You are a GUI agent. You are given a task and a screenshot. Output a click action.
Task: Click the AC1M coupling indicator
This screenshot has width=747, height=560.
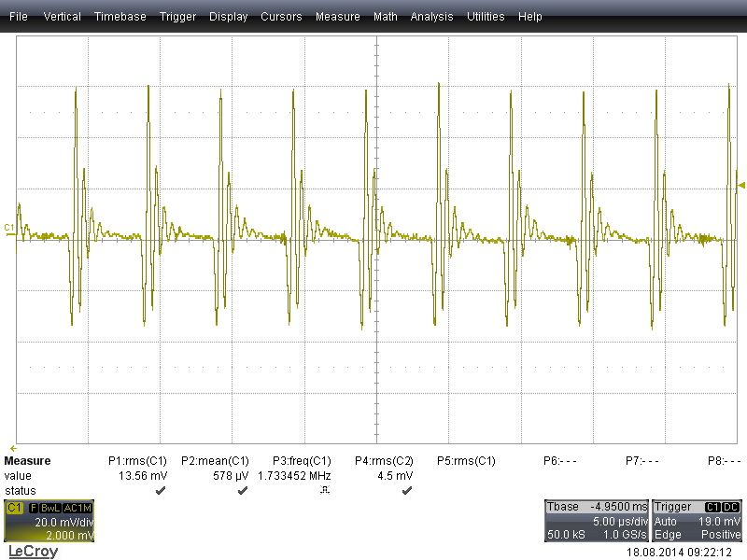pos(78,508)
